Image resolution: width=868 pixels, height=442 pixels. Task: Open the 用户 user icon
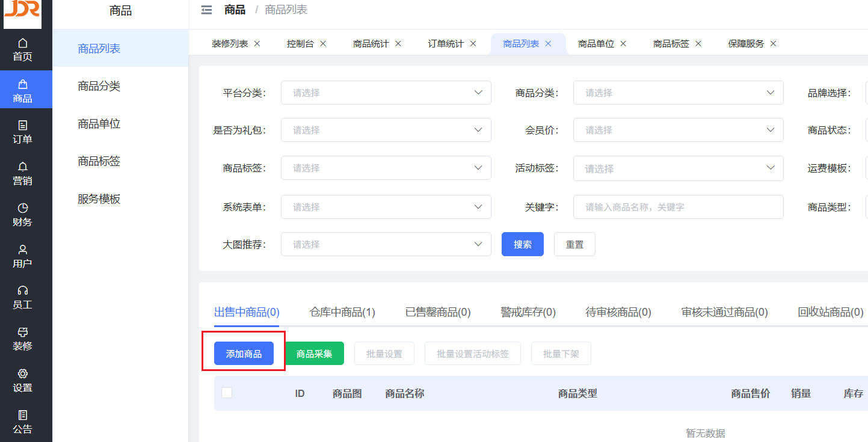coord(23,249)
